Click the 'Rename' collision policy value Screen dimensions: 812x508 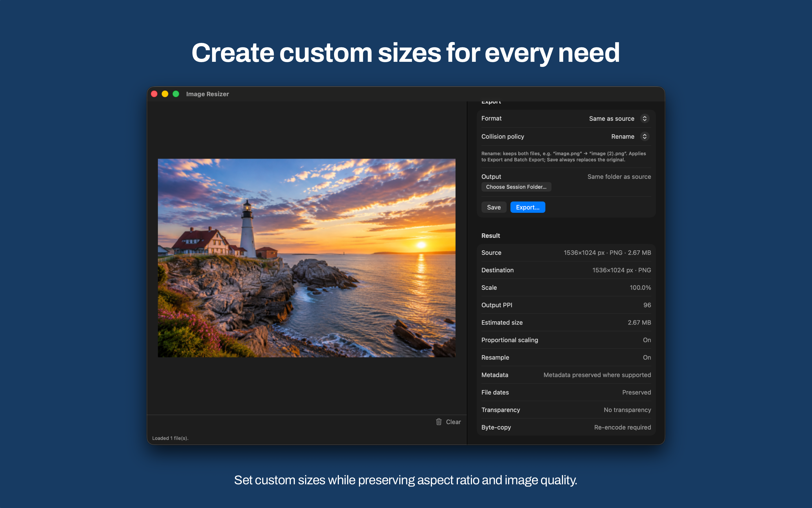623,136
